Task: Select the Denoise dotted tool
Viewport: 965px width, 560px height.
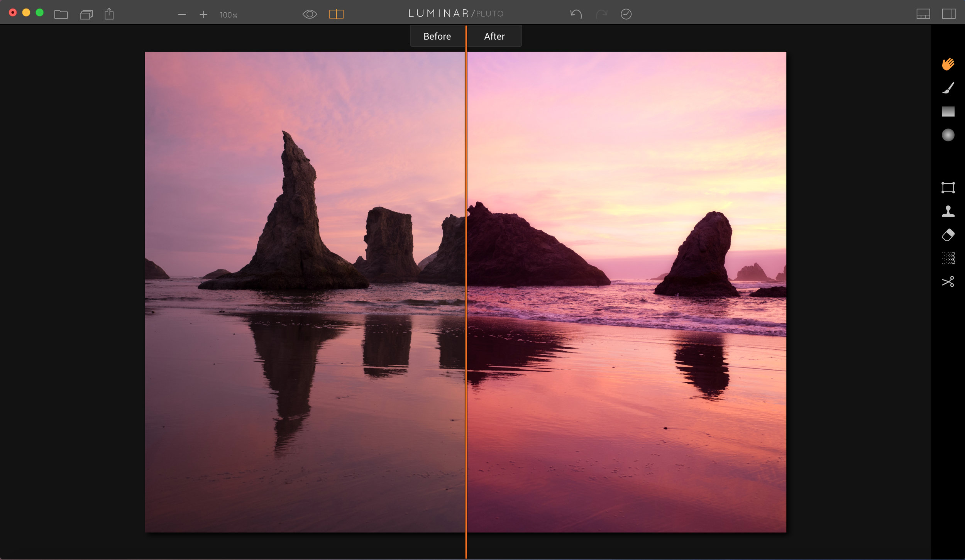Action: (948, 258)
